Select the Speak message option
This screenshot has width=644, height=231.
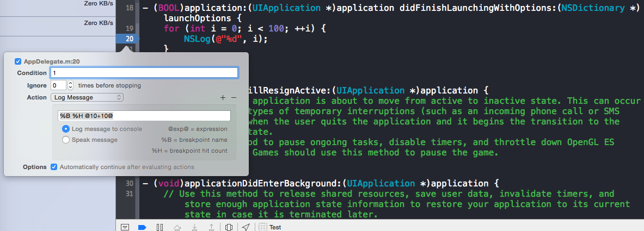click(66, 140)
